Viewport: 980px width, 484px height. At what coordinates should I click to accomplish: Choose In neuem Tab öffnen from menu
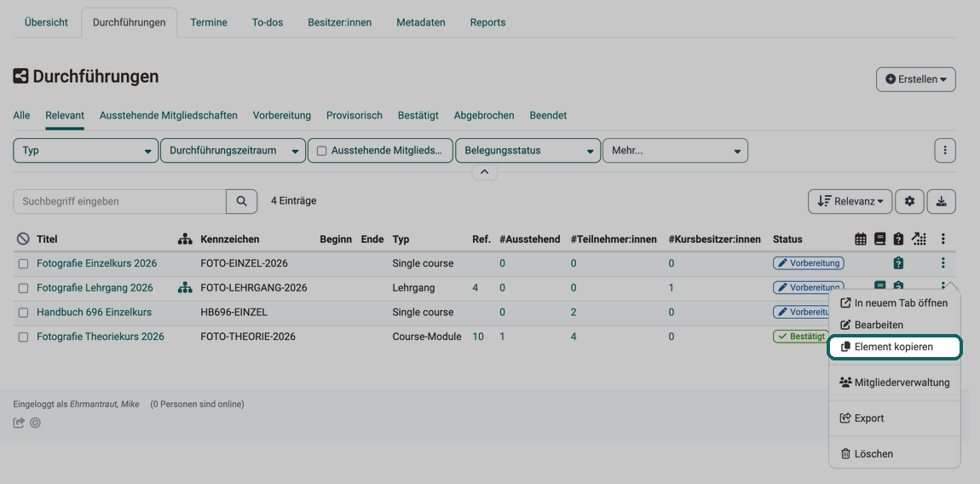(x=895, y=302)
